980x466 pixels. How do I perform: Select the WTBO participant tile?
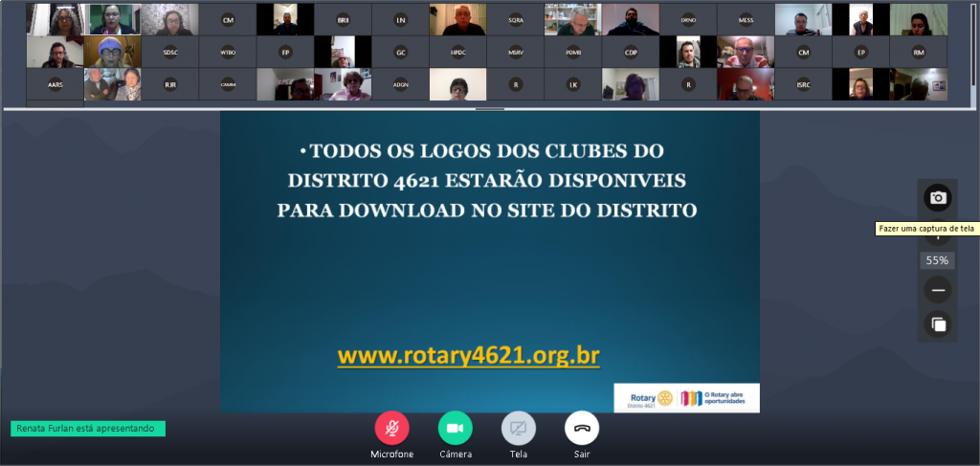pos(228,53)
